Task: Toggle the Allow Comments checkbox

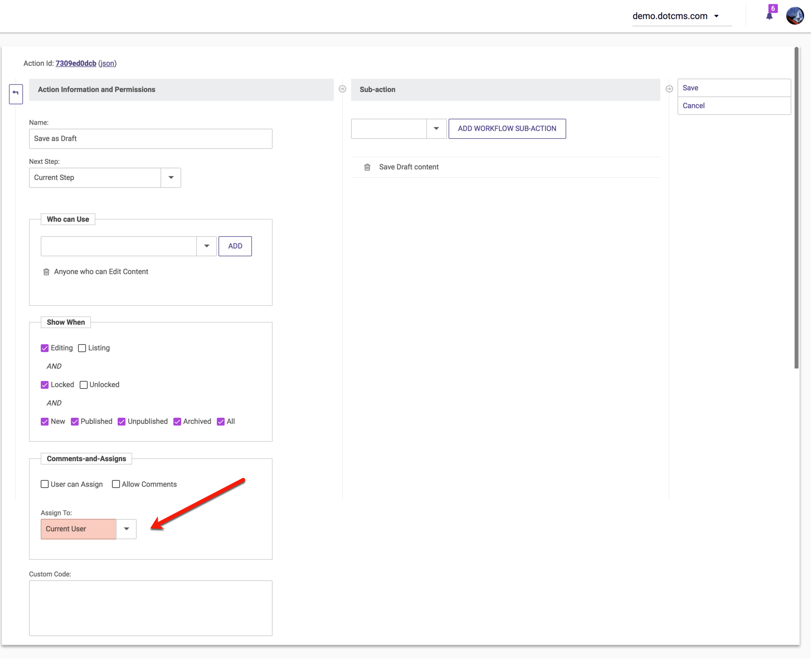Action: click(116, 484)
